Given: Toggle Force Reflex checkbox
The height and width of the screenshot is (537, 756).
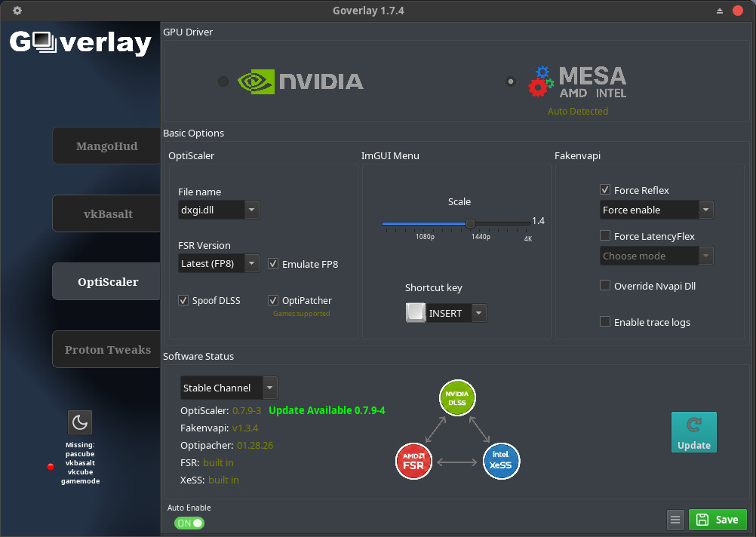Looking at the screenshot, I should tap(605, 189).
